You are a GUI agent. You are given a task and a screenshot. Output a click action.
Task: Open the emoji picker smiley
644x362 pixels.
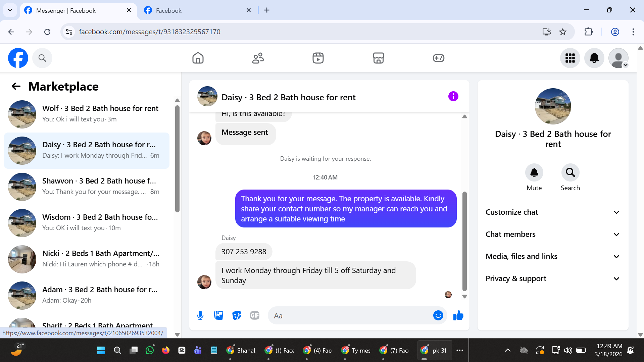(438, 315)
